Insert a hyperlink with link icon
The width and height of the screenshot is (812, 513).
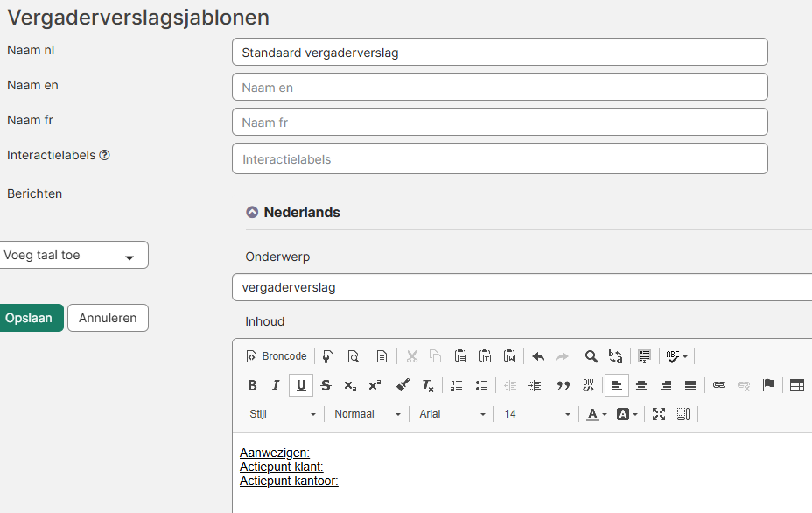[719, 385]
